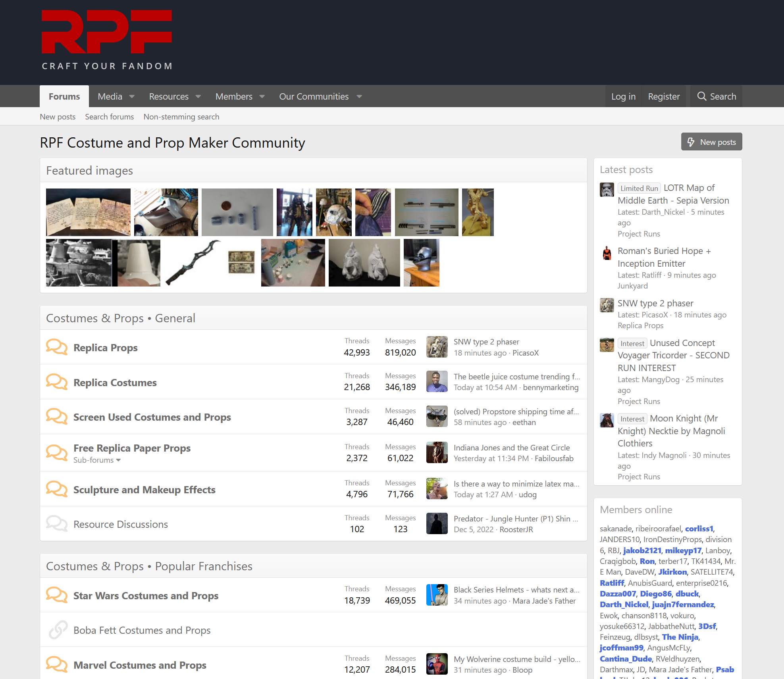Screen dimensions: 784x679
Task: Open the Search forums link
Action: pyautogui.click(x=109, y=117)
